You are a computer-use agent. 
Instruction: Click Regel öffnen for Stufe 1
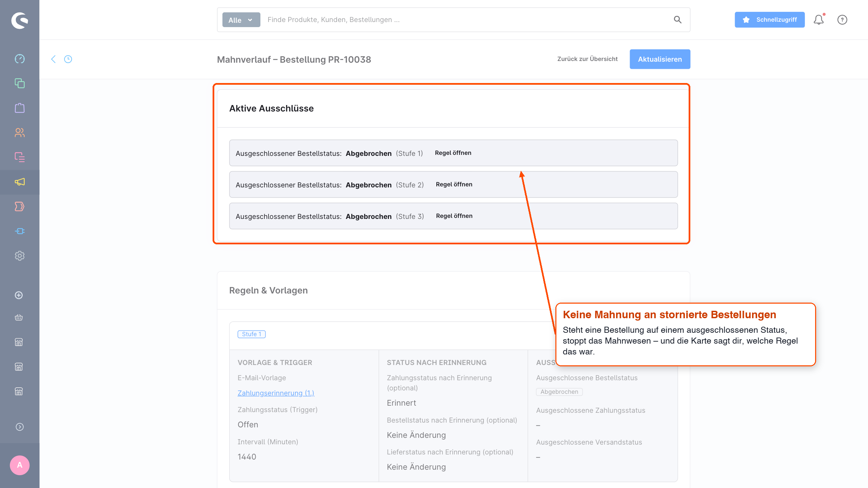click(453, 153)
